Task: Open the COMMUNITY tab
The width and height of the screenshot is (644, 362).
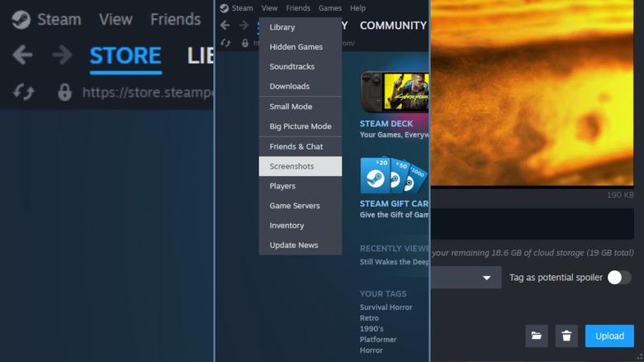Action: click(x=393, y=26)
